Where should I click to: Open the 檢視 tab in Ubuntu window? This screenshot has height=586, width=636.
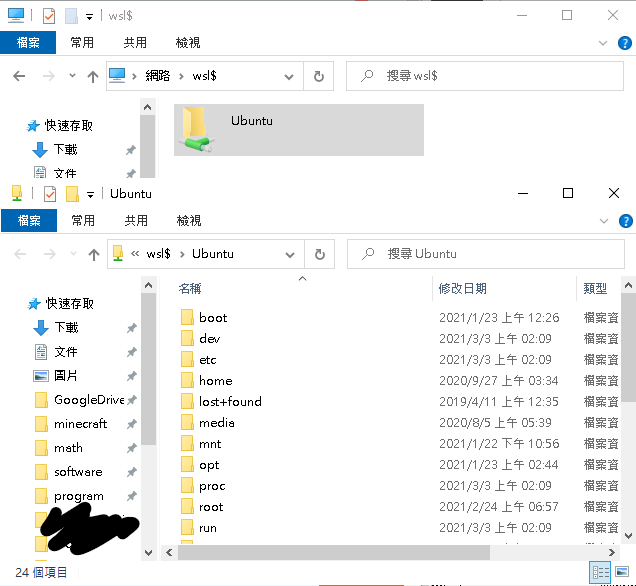point(189,220)
